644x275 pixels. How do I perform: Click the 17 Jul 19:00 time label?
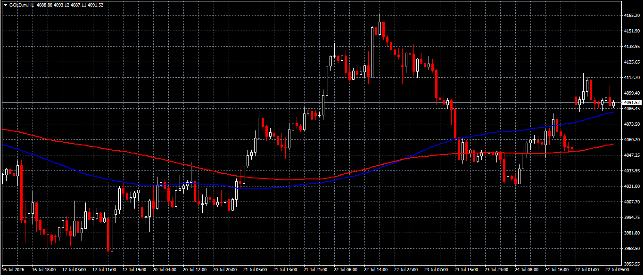[134, 270]
